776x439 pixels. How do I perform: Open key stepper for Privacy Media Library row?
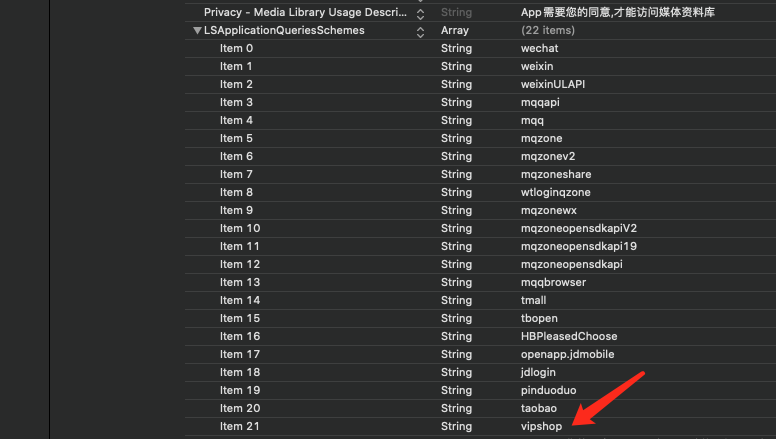pos(420,14)
